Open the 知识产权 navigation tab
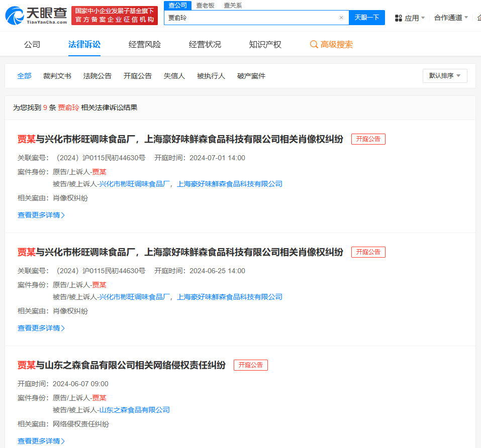 click(x=265, y=44)
